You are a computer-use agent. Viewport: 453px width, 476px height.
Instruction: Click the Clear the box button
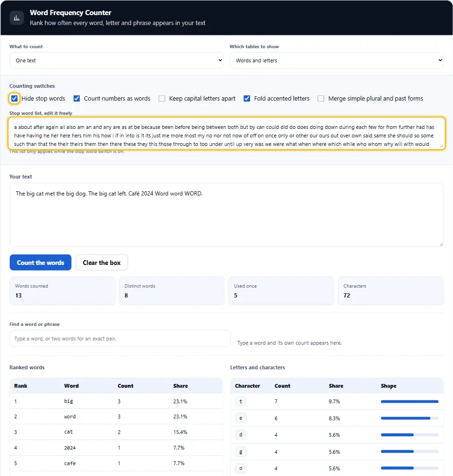coord(101,263)
